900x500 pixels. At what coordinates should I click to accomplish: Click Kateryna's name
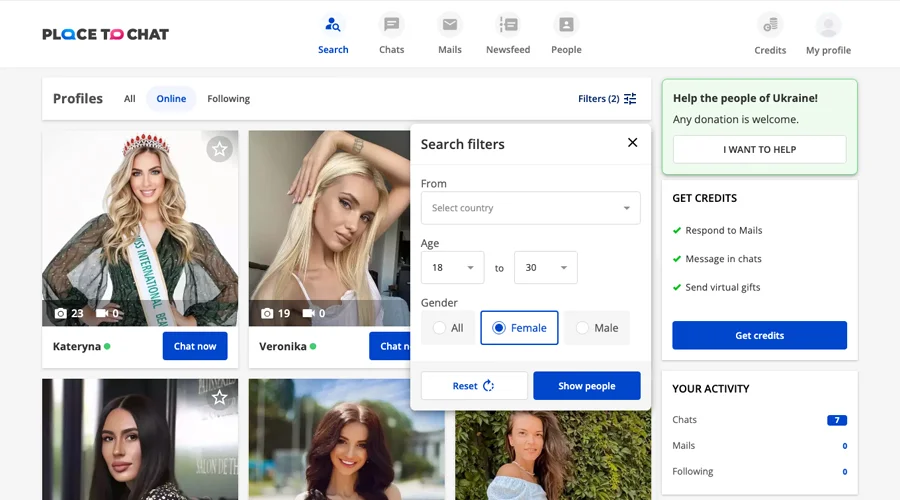point(77,346)
